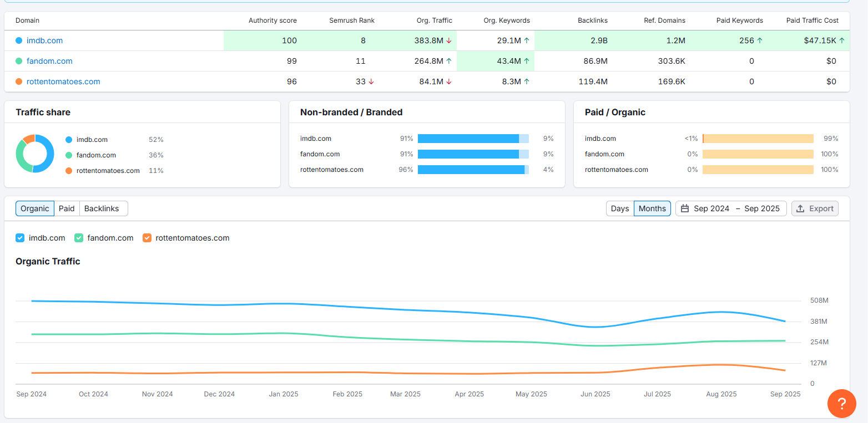Click the orange help question mark button
Viewport: 868px width, 423px height.
[841, 403]
